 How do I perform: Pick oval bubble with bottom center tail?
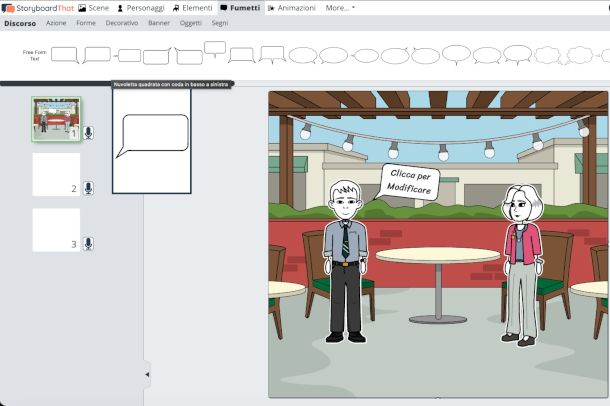click(456, 55)
